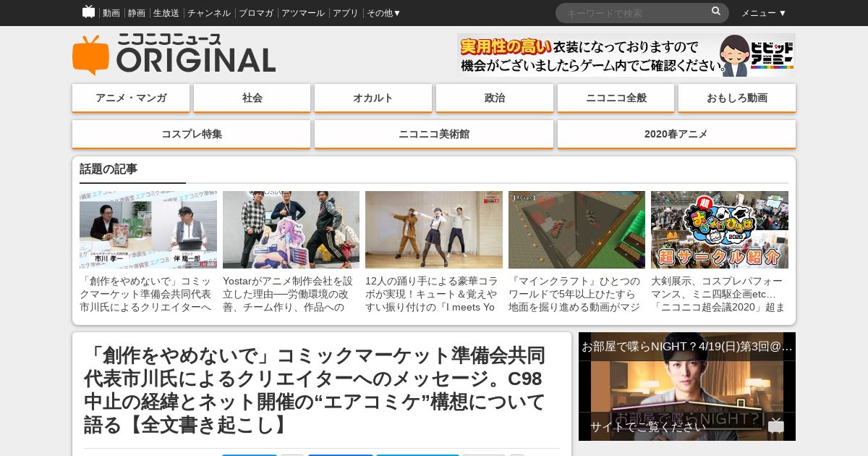
Task: Open the コスプレ特集 tab
Action: click(192, 134)
